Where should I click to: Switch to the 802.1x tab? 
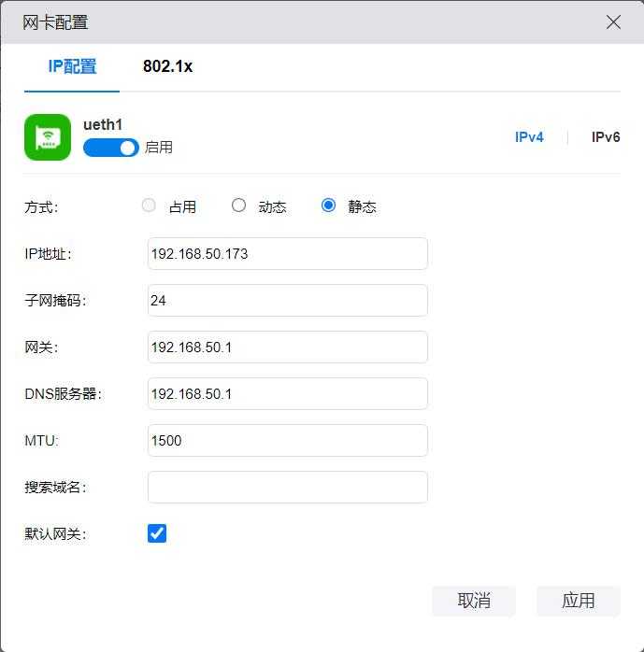(x=167, y=66)
